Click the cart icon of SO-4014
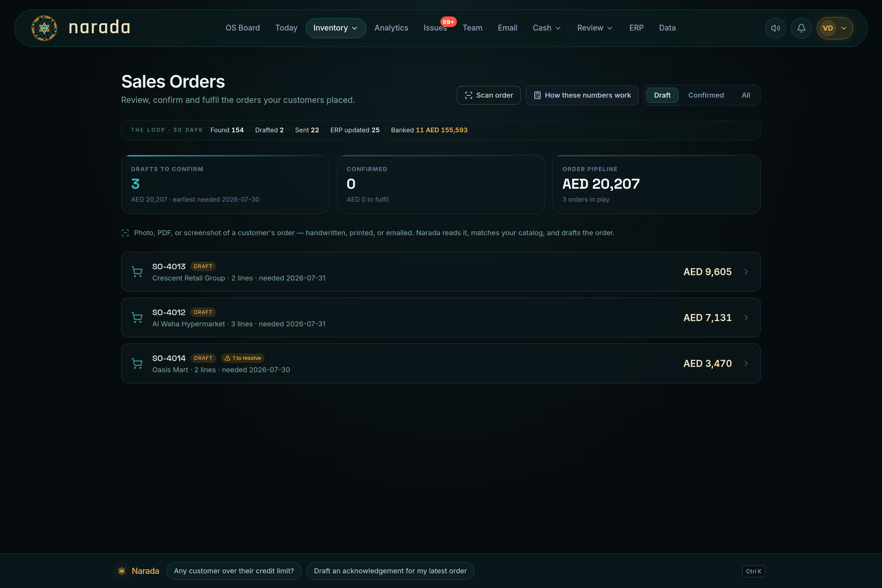 137,363
